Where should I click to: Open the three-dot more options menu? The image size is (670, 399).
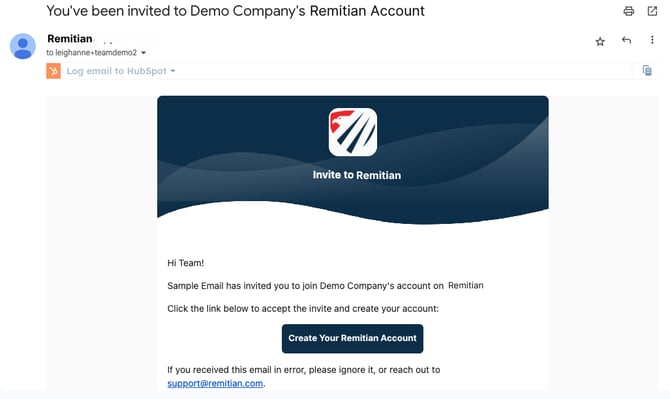[x=652, y=40]
